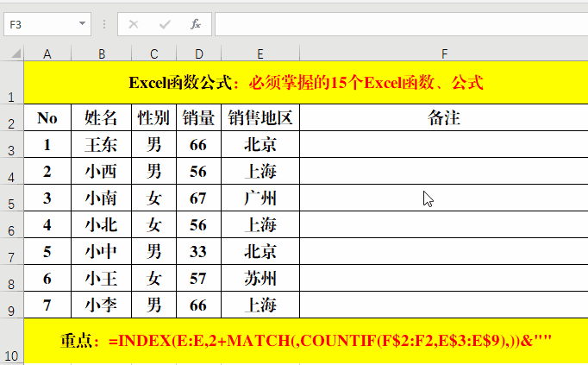
Task: Select column D header
Action: 199,54
